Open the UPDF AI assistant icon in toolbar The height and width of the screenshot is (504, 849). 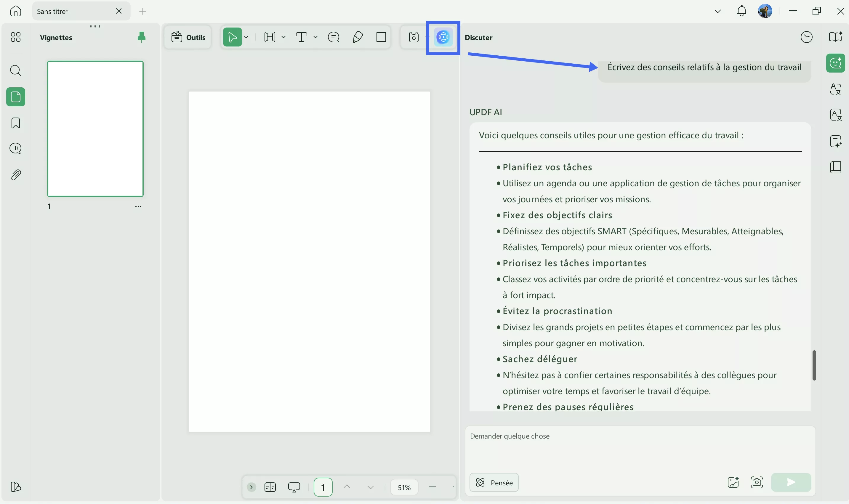(442, 38)
